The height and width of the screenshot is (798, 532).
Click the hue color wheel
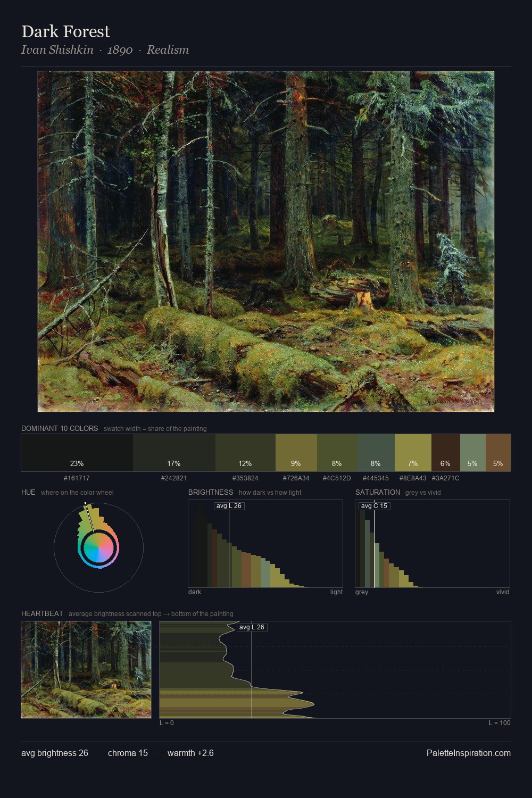[98, 547]
